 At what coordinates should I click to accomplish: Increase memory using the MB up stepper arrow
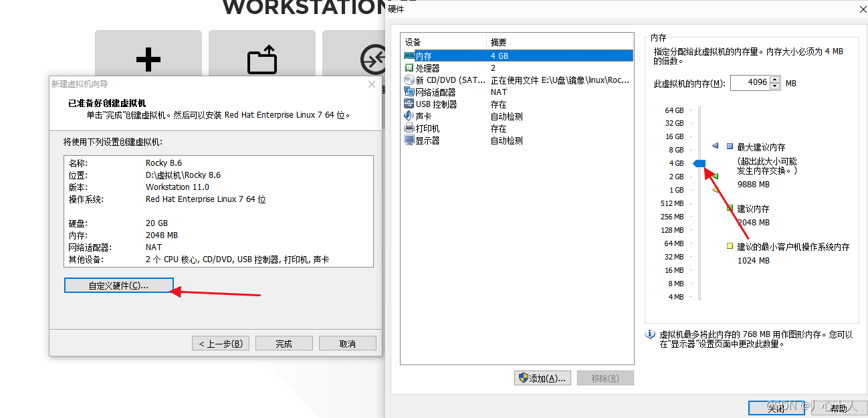(774, 80)
